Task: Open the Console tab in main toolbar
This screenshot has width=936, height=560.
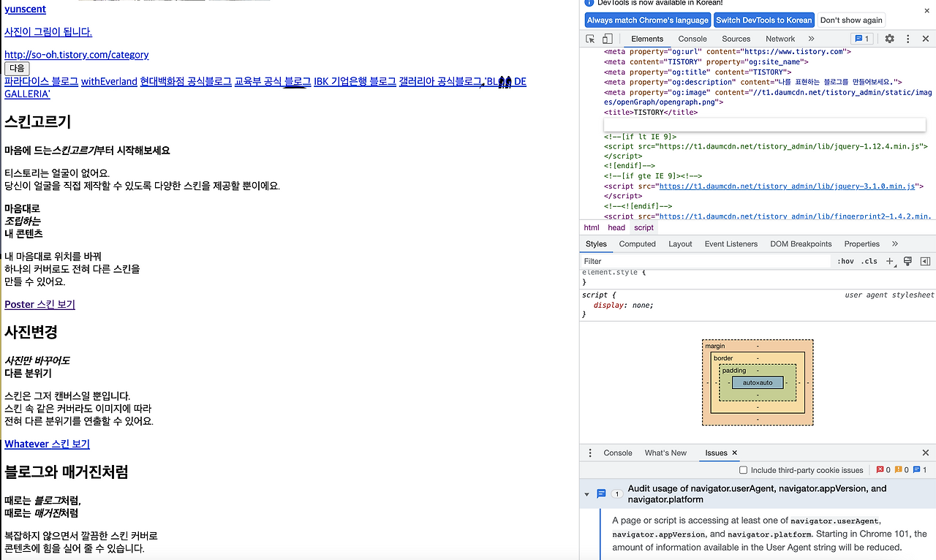Action: (692, 39)
